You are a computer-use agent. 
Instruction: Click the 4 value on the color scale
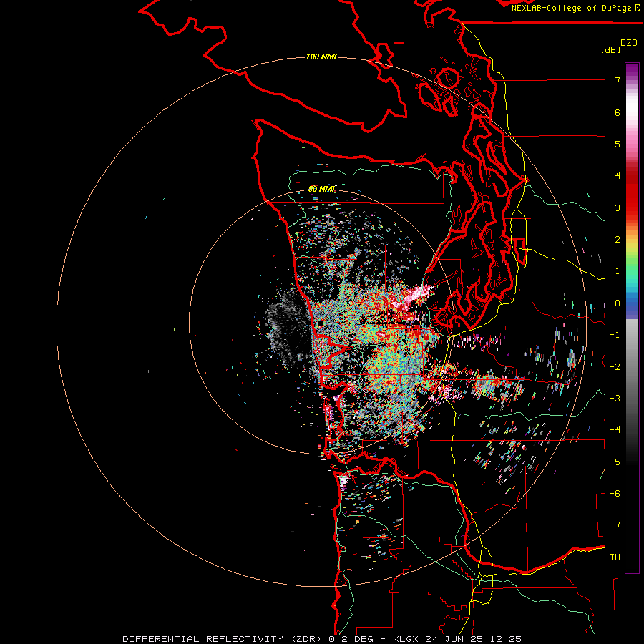(618, 176)
